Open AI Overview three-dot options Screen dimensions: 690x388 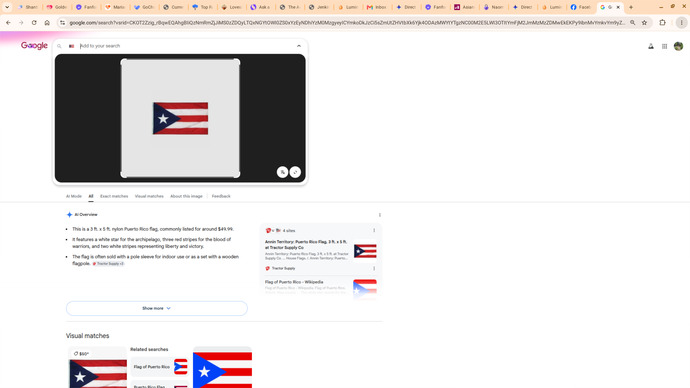click(380, 215)
